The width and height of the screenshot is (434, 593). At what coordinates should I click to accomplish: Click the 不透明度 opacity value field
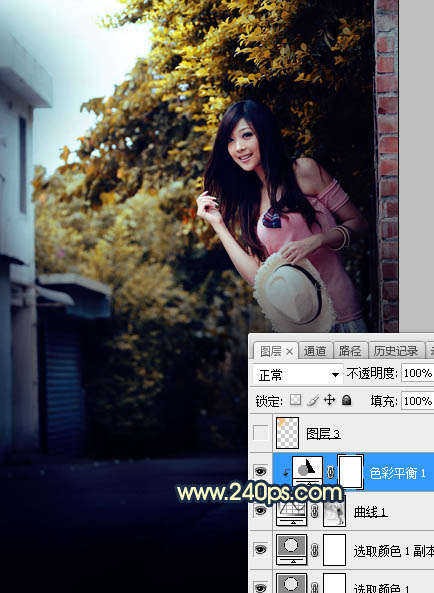tap(417, 374)
